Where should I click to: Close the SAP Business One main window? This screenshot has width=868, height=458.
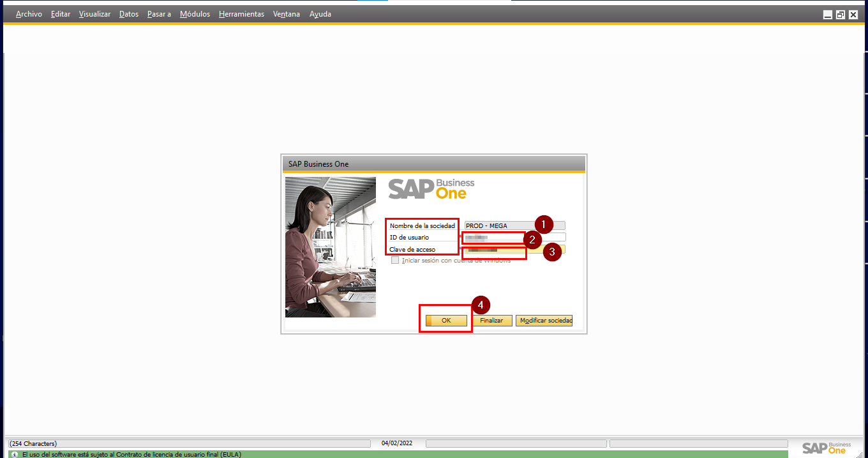click(x=853, y=15)
